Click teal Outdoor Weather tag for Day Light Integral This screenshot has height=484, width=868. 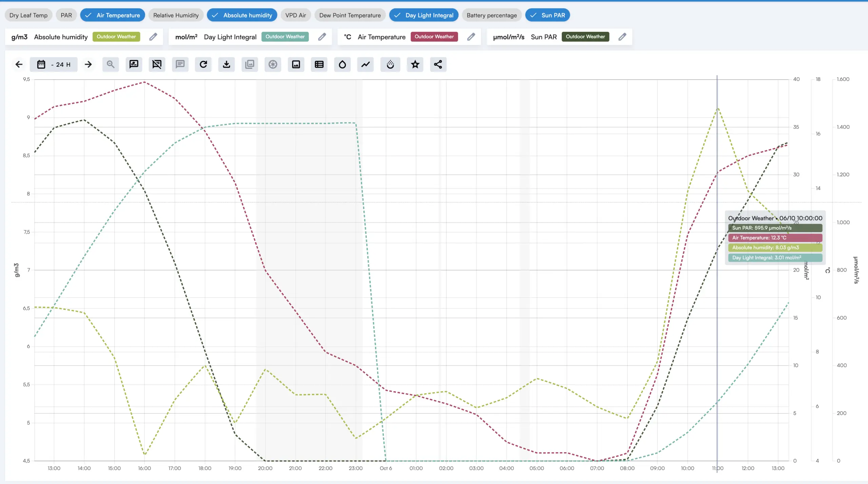pyautogui.click(x=285, y=37)
